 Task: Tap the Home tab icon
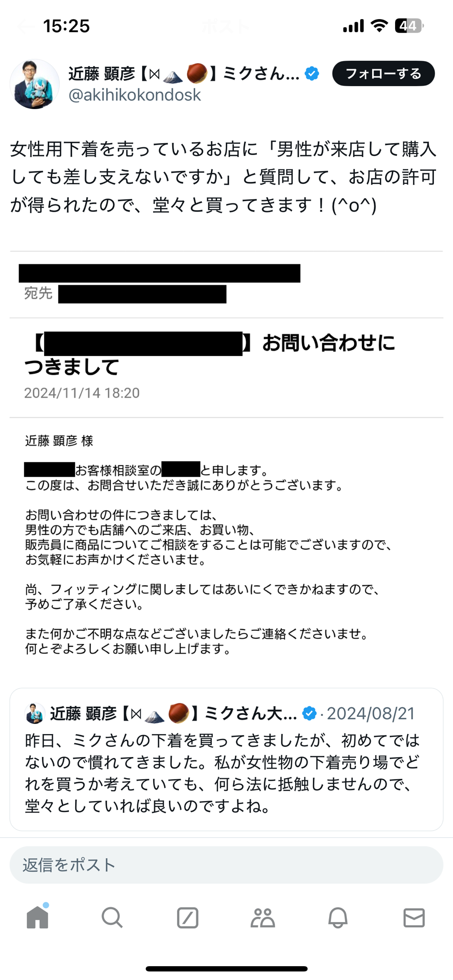(x=37, y=917)
